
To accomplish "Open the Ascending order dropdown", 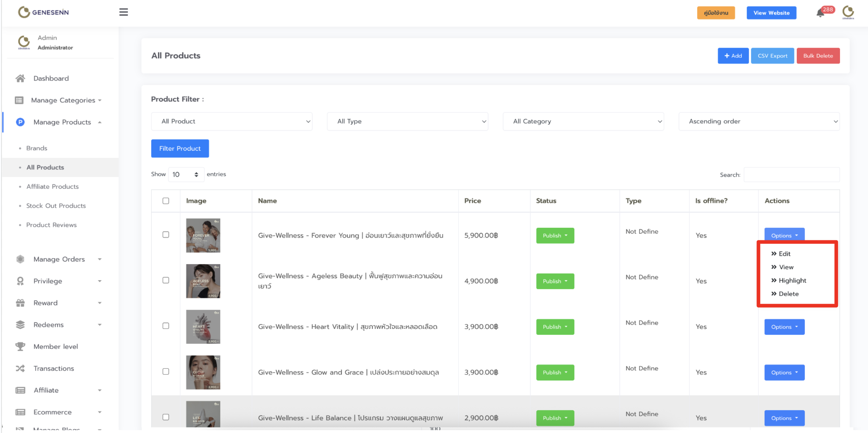I will coord(759,121).
